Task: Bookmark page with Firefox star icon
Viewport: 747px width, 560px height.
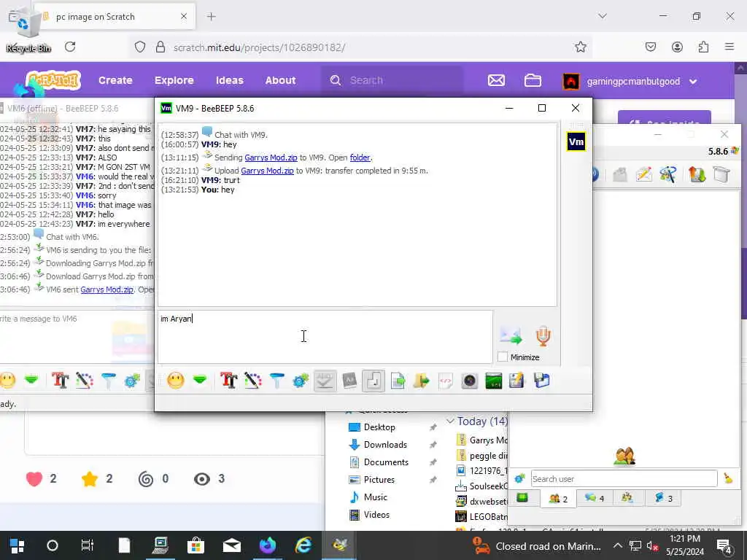Action: click(x=580, y=47)
